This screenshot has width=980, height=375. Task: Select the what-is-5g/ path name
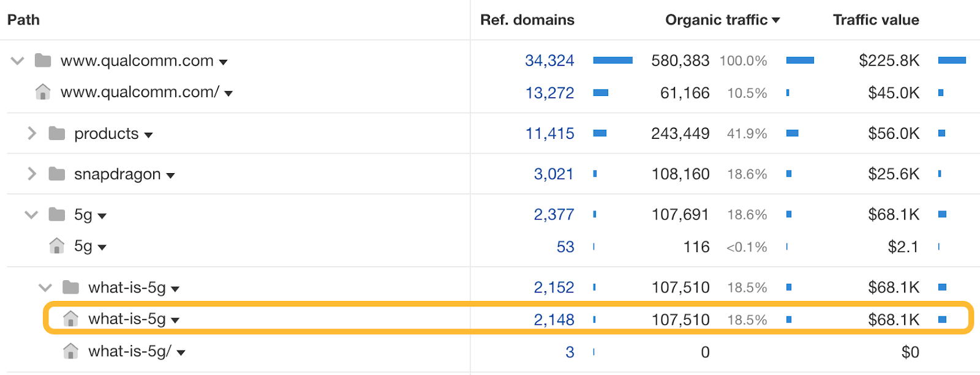pos(130,352)
